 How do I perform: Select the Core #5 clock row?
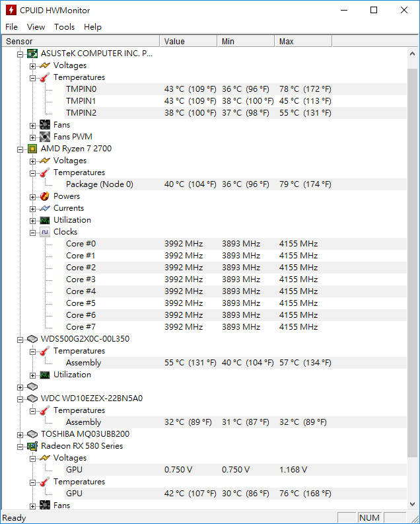[x=236, y=303]
